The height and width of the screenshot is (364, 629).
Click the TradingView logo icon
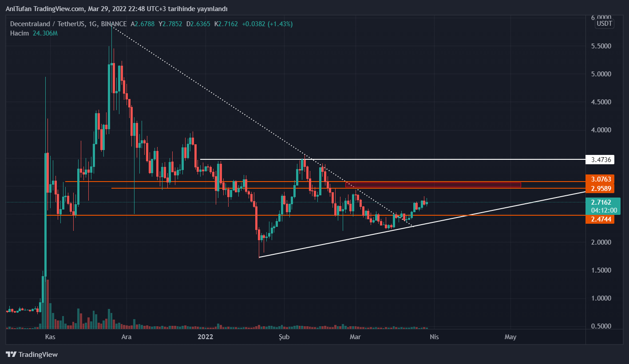11,354
